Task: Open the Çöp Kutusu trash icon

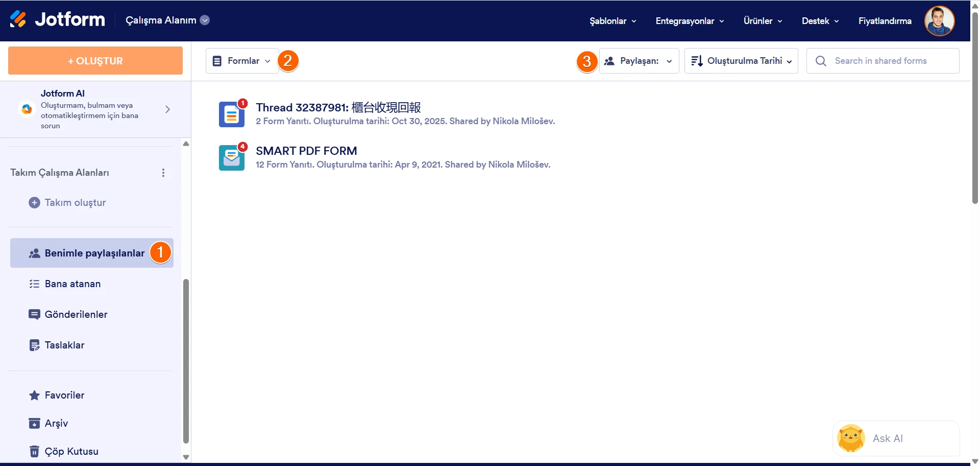Action: coord(34,451)
